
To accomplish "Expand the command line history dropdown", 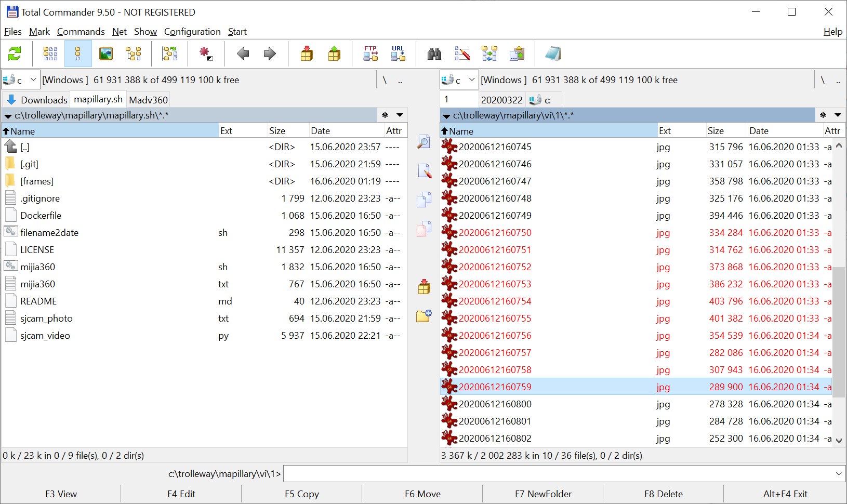I will click(838, 473).
